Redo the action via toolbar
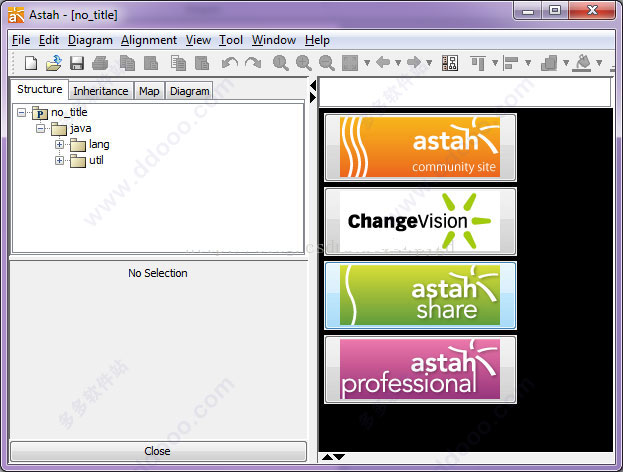623x472 pixels. pyautogui.click(x=253, y=63)
